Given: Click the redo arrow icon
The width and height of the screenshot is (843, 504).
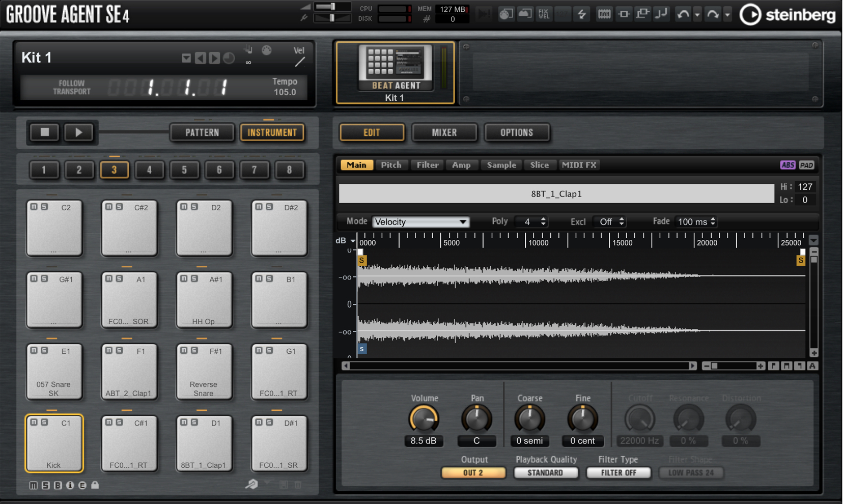Looking at the screenshot, I should point(713,14).
